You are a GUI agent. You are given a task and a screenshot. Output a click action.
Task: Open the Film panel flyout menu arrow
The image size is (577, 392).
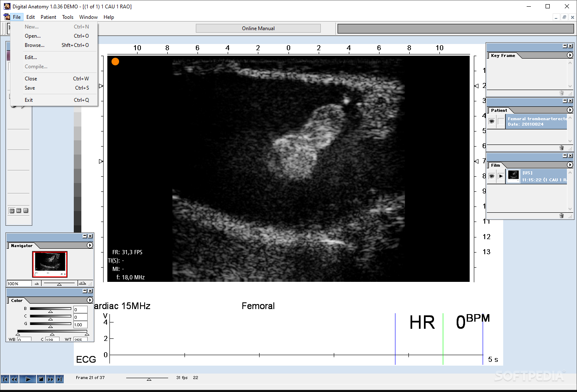pyautogui.click(x=570, y=165)
